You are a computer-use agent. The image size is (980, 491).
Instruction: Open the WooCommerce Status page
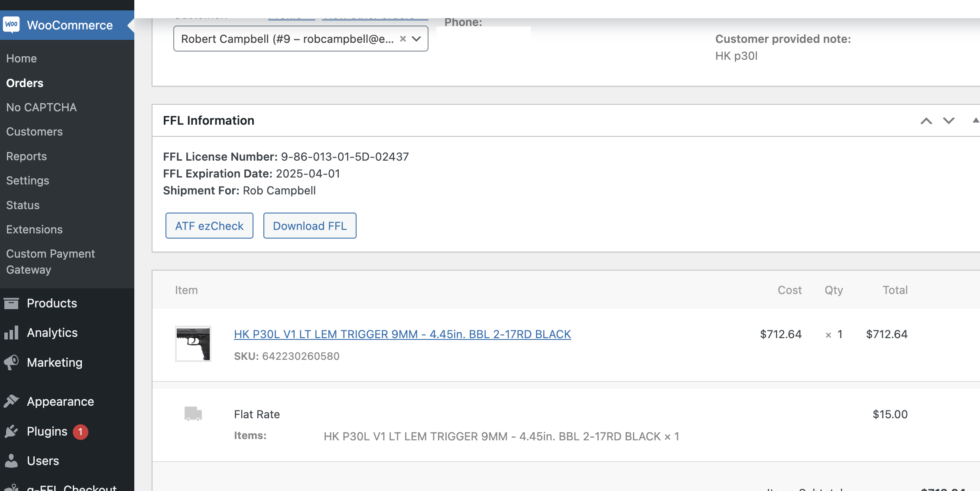pyautogui.click(x=23, y=205)
